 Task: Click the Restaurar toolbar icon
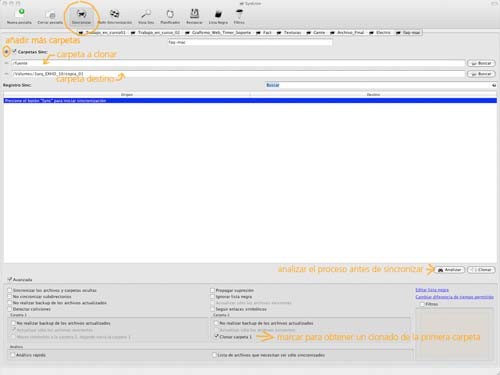[x=194, y=16]
